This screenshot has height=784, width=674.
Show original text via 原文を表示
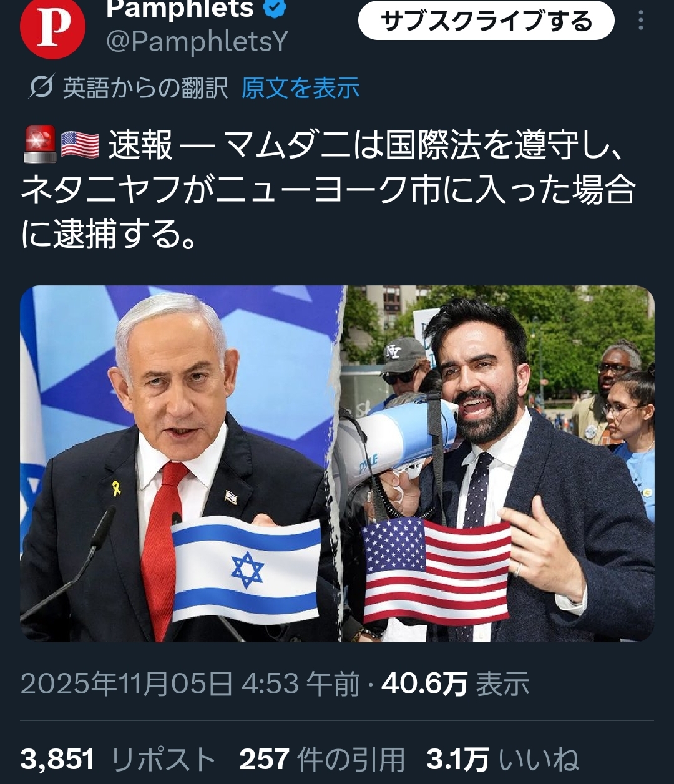[300, 87]
